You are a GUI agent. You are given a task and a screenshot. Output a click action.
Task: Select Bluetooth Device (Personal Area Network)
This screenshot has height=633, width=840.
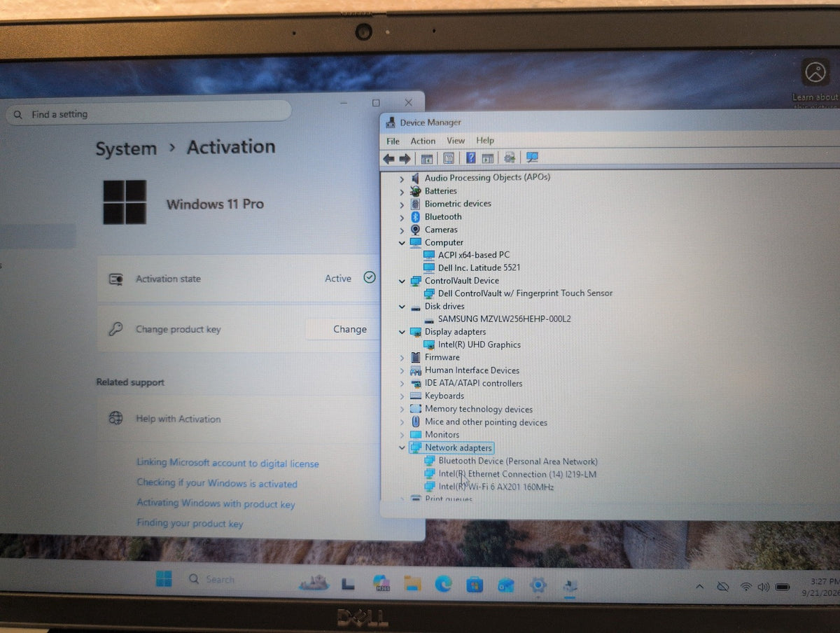518,461
